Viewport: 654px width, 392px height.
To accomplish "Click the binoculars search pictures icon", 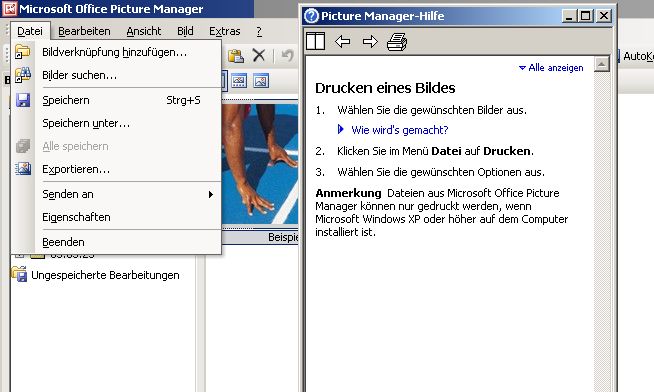I will [23, 75].
